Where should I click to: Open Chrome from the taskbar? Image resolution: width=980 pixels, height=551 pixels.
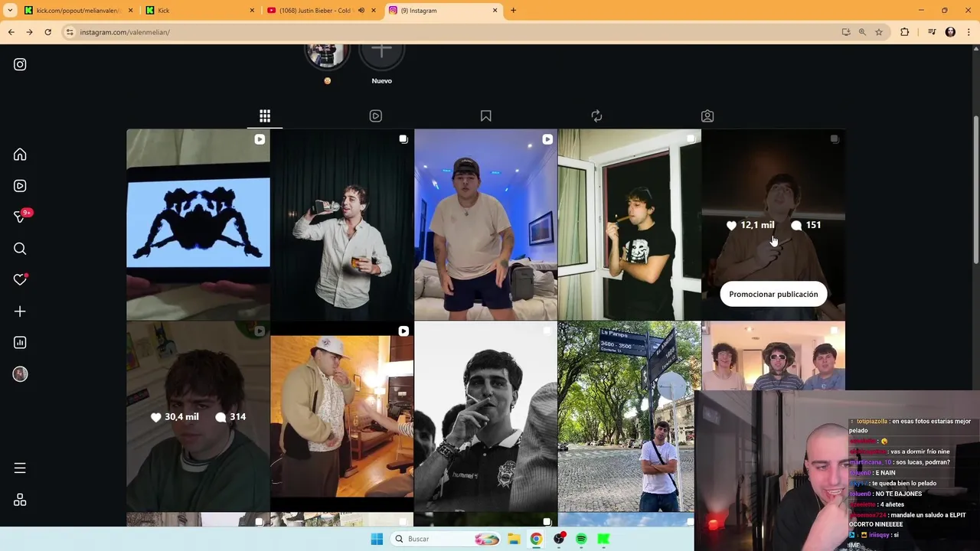click(x=536, y=539)
